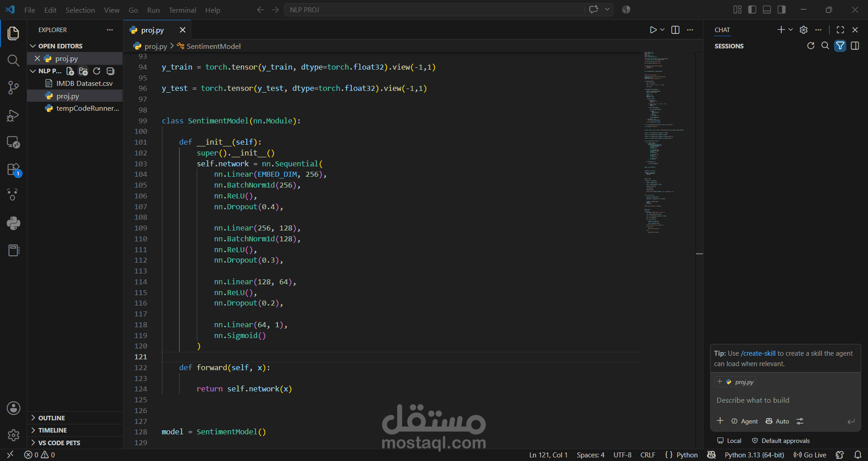868x461 pixels.
Task: Open chat settings gear
Action: 803,30
